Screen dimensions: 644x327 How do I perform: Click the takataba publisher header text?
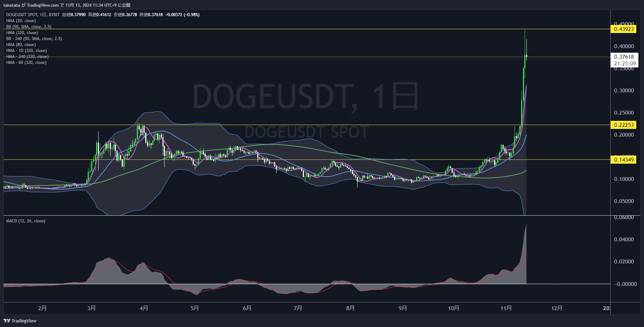pyautogui.click(x=67, y=5)
